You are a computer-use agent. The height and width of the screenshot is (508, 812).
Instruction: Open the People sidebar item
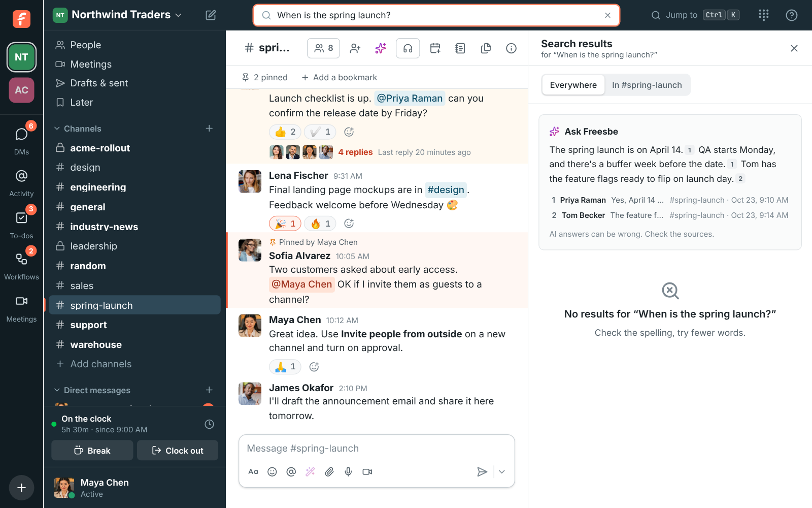[x=134, y=45]
